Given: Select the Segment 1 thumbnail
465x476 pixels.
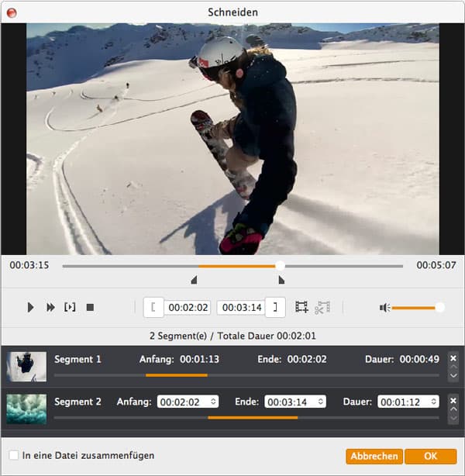Looking at the screenshot, I should (26, 367).
